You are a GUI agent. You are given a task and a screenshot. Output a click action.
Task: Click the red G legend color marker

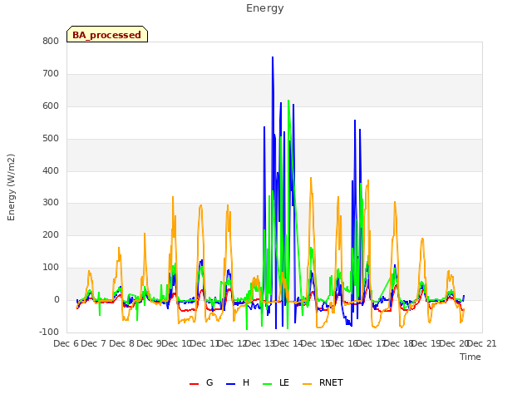pyautogui.click(x=194, y=384)
